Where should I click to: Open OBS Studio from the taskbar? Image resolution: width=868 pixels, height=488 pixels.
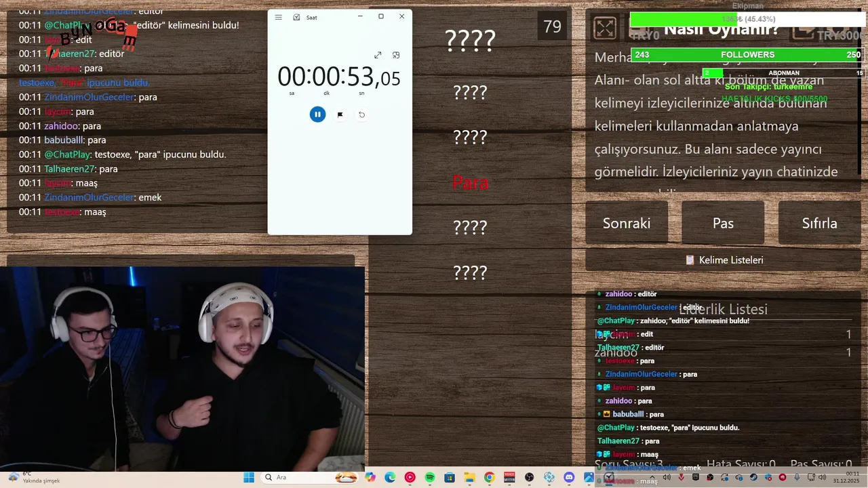click(529, 478)
